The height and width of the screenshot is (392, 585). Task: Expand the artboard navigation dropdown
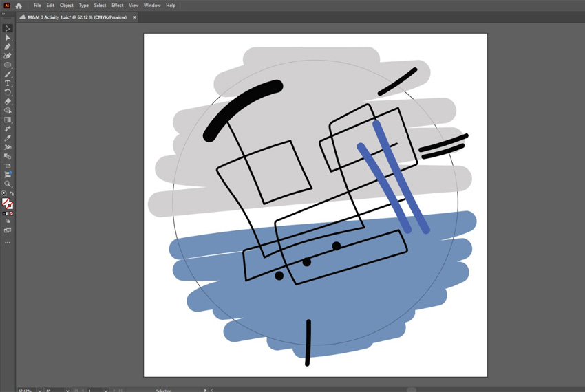point(107,390)
